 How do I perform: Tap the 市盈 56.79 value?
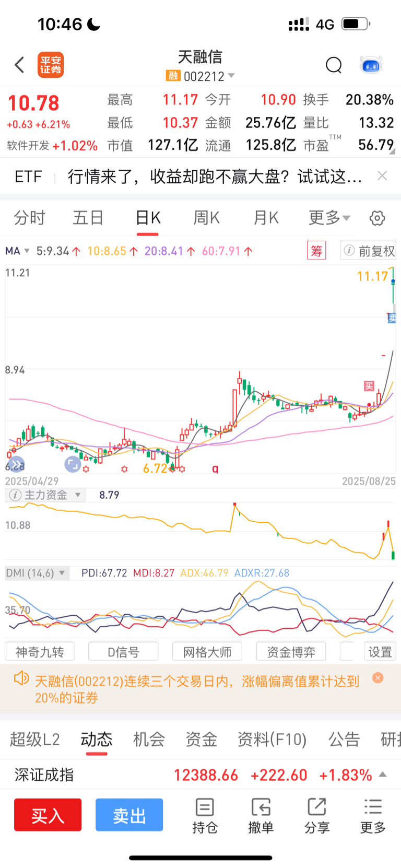376,145
